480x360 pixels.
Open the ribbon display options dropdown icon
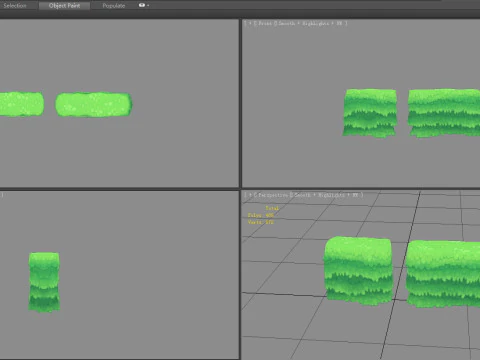pyautogui.click(x=144, y=5)
